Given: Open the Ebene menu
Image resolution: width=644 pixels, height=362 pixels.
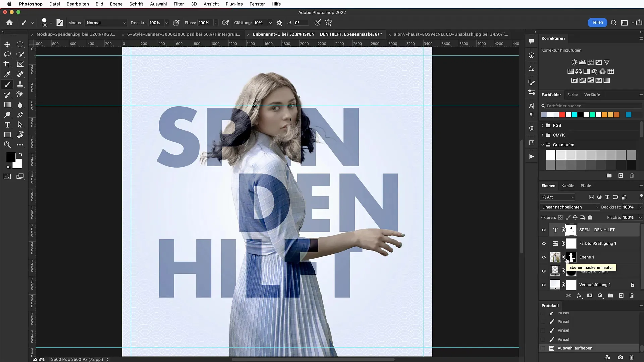Looking at the screenshot, I should pos(116,4).
